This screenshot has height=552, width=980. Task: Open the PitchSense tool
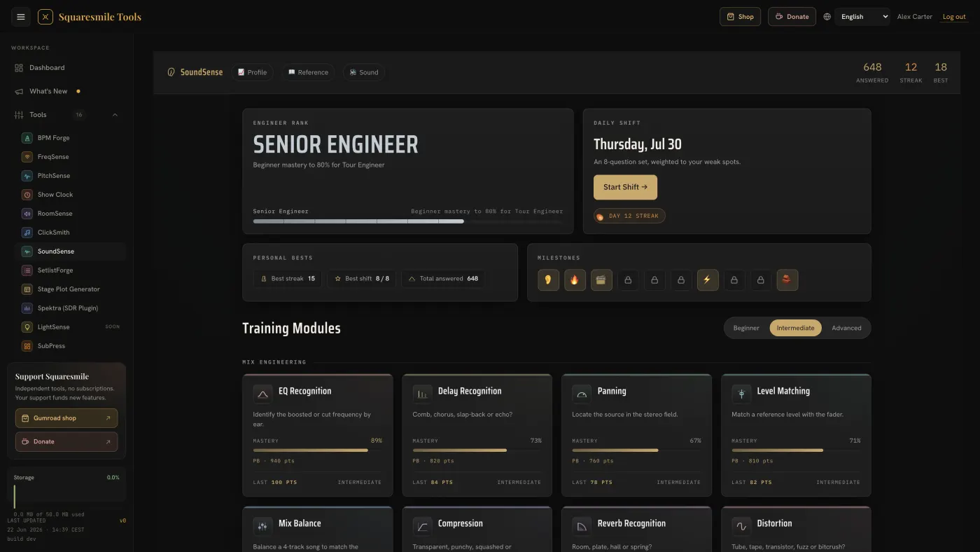pos(70,176)
